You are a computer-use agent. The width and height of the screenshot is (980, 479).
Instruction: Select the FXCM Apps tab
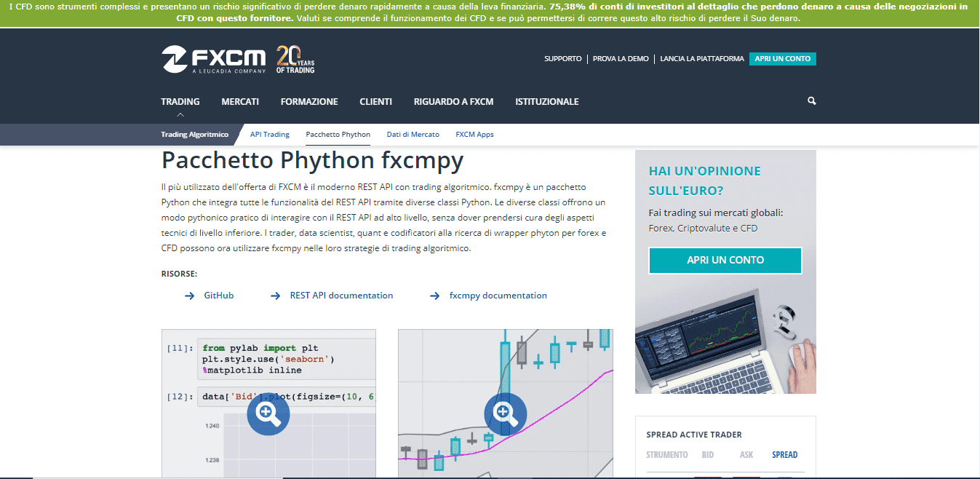(474, 134)
